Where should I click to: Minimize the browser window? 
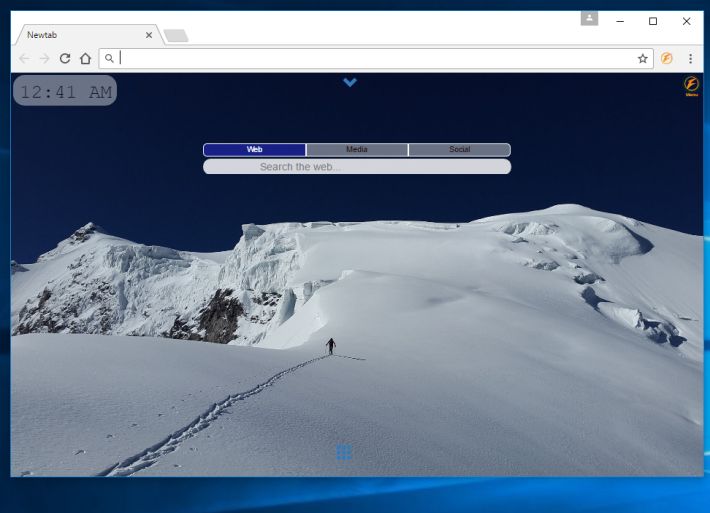620,21
